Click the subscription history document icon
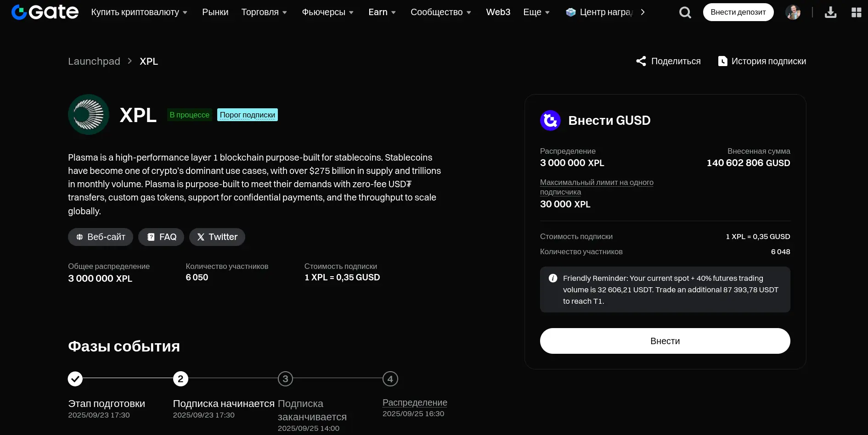The image size is (868, 435). 722,61
